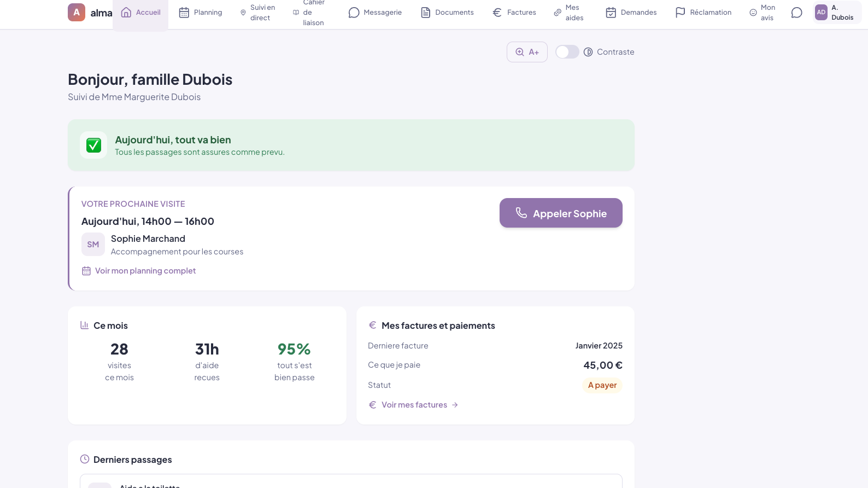Click the euro icon by Mes factures
868x488 pixels.
click(373, 325)
